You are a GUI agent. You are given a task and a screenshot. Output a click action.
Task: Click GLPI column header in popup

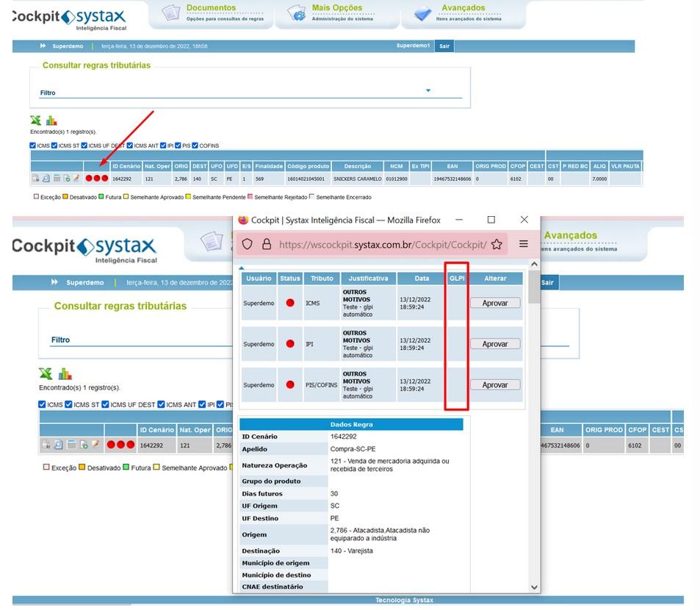click(457, 279)
